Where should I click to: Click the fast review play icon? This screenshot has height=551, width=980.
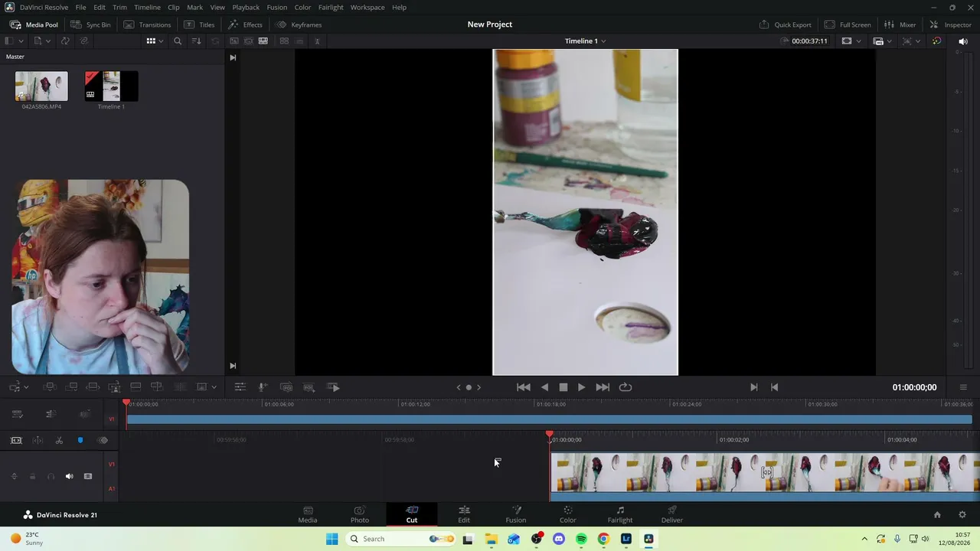coord(333,387)
